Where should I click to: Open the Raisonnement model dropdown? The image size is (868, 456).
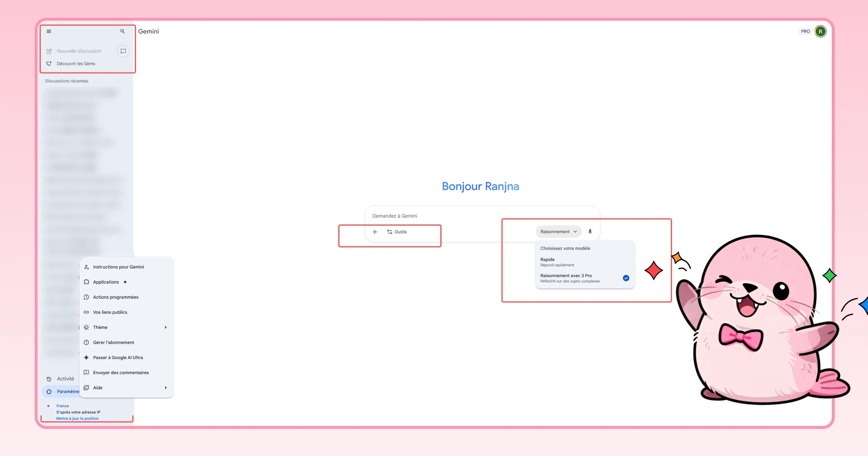click(x=558, y=231)
